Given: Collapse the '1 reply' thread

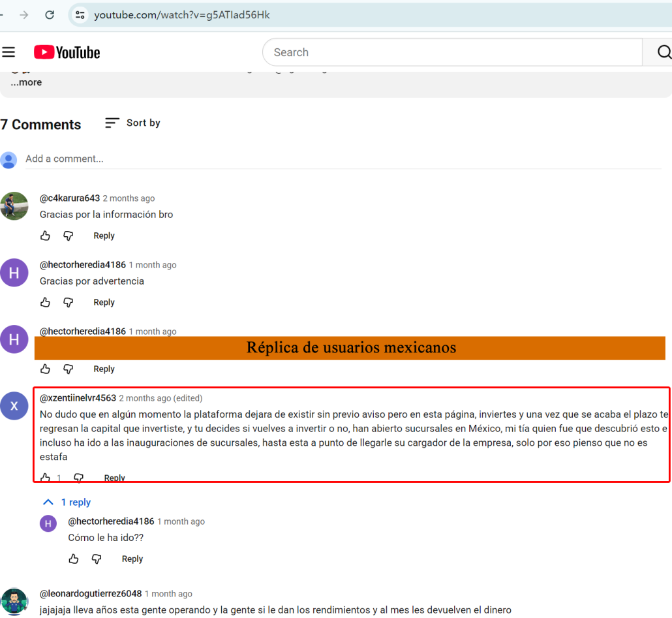Looking at the screenshot, I should coord(67,502).
